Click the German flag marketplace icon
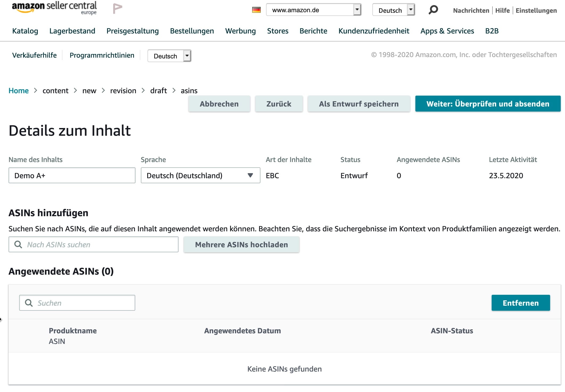565x392 pixels. [x=256, y=10]
